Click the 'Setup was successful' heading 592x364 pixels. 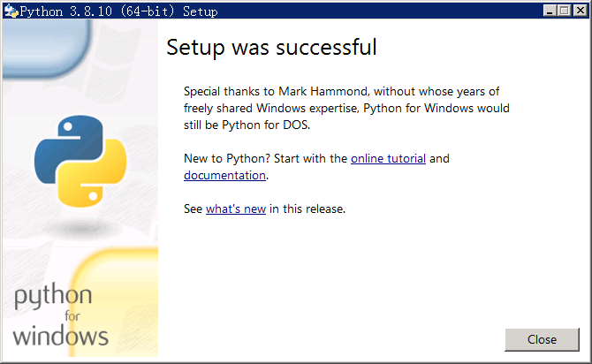click(x=271, y=48)
